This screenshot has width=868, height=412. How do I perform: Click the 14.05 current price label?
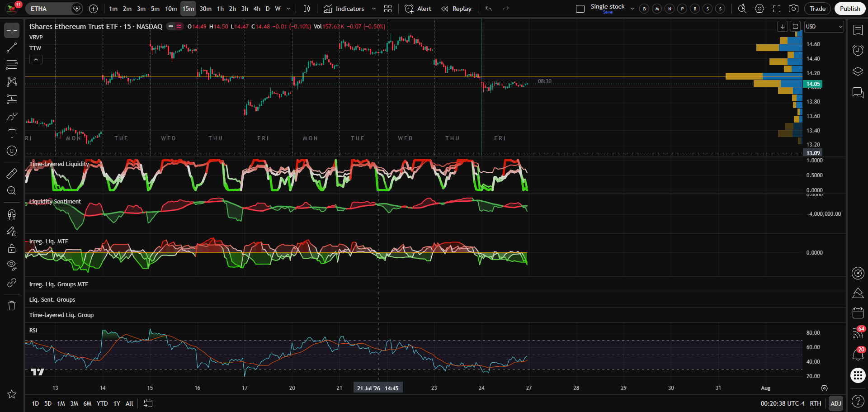tap(813, 84)
